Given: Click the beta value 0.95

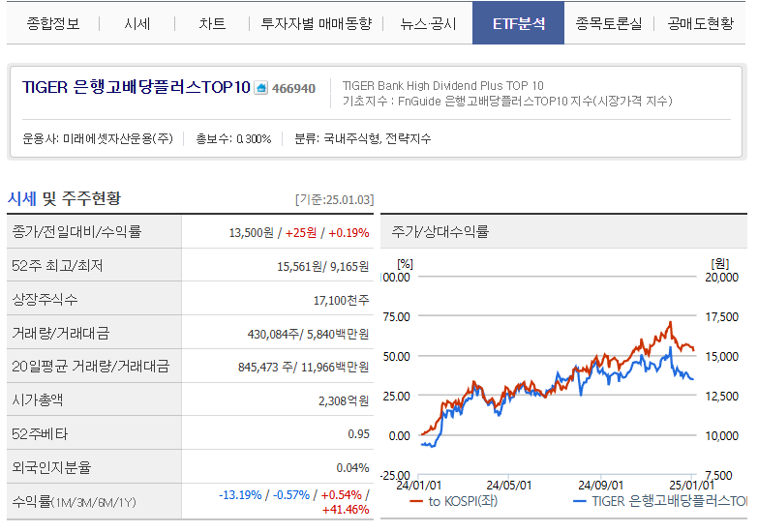Looking at the screenshot, I should 358,434.
